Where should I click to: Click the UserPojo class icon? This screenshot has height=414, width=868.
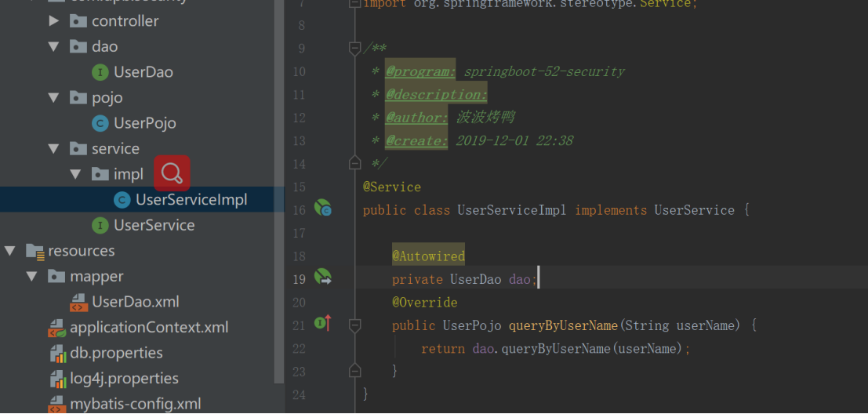(100, 123)
